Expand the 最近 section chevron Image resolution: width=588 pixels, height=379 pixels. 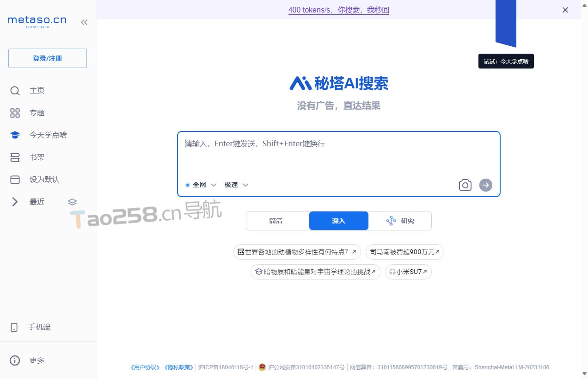pos(15,202)
